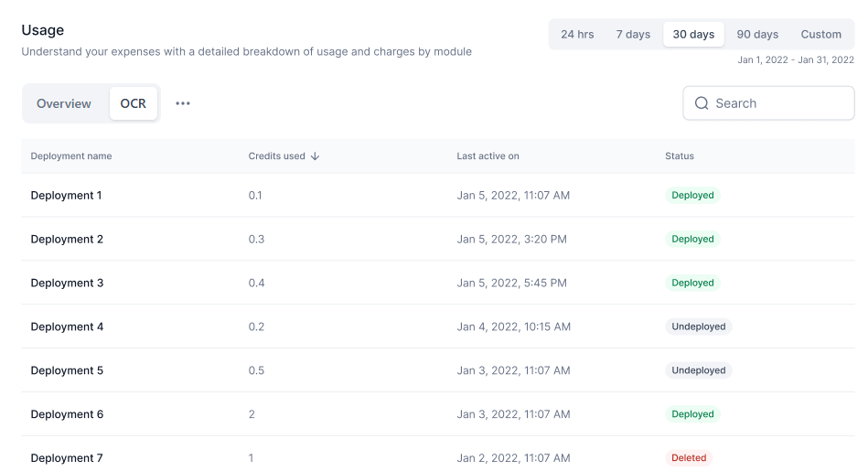Sort by Last active on column

(488, 156)
